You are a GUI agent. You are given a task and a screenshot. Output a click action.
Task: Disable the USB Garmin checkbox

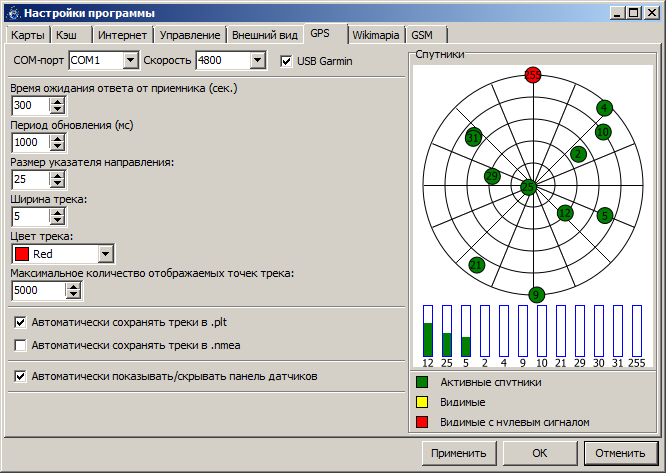coord(286,62)
